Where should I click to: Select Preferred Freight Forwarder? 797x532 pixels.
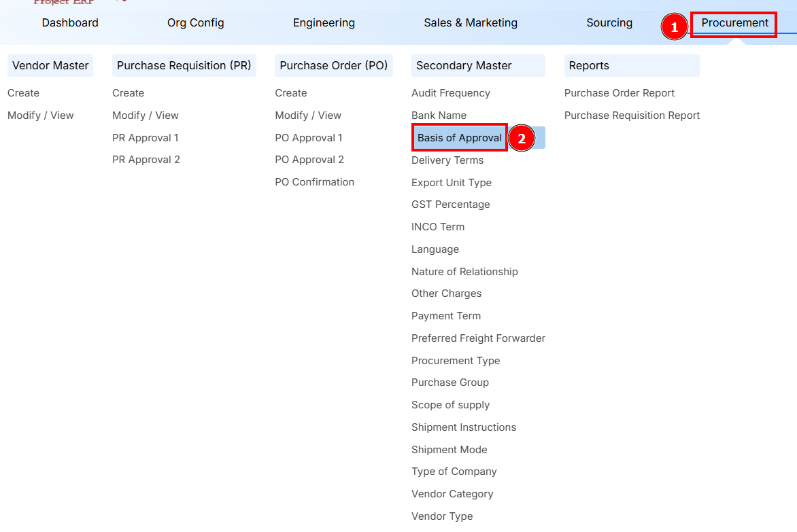click(478, 338)
